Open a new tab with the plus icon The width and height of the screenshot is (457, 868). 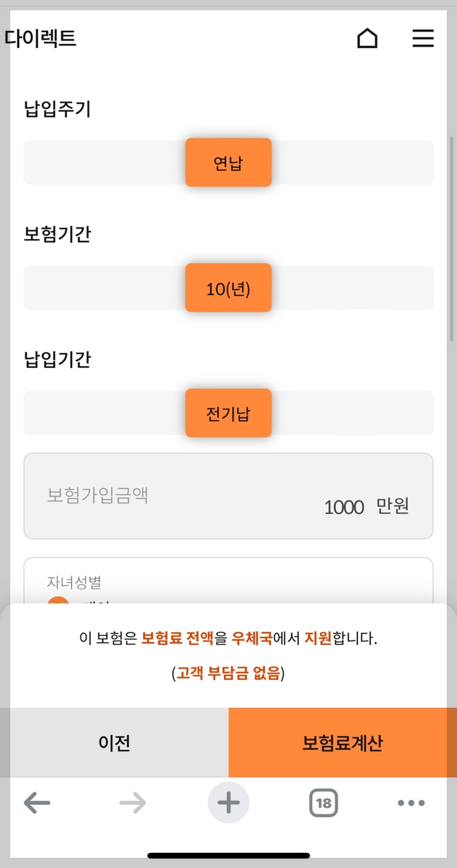228,803
